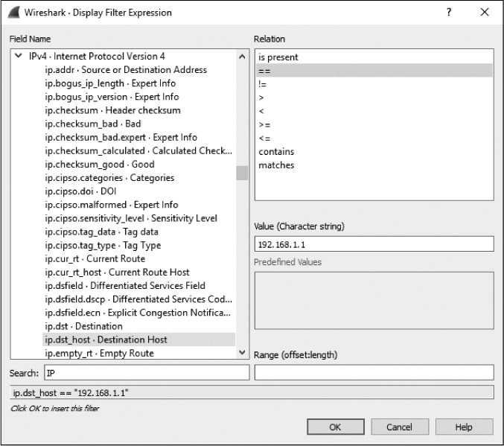
Task: Select ip.dsfield Differentiated Services Field
Action: coord(125,286)
